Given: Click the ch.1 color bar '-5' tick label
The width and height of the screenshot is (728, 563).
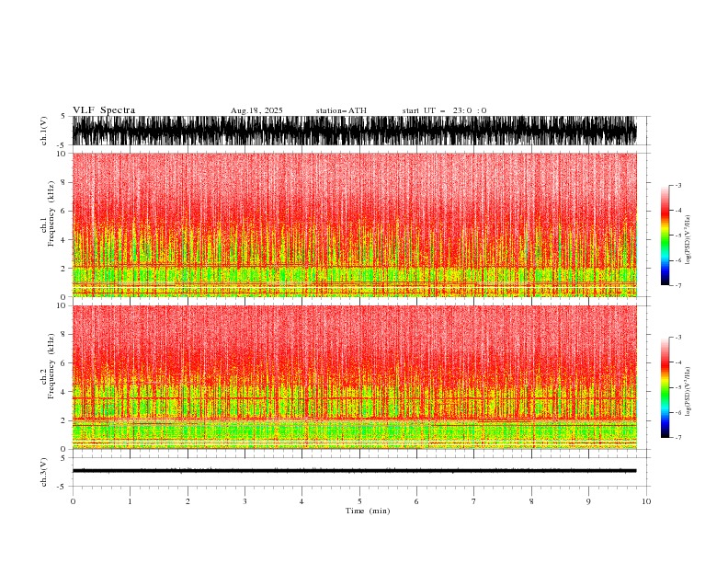Looking at the screenshot, I should click(x=677, y=236).
